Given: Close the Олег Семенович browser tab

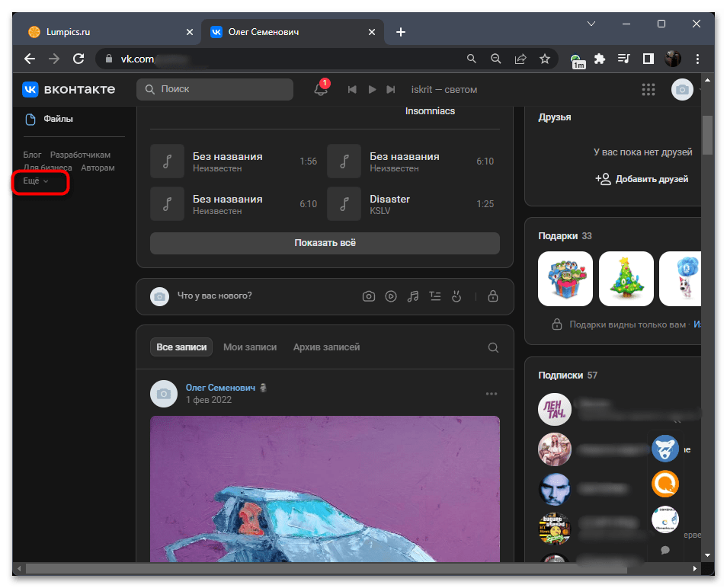Looking at the screenshot, I should tap(372, 32).
